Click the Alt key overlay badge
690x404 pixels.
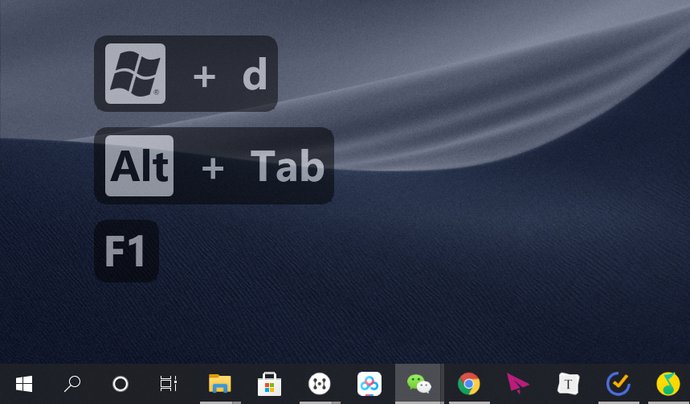(139, 165)
